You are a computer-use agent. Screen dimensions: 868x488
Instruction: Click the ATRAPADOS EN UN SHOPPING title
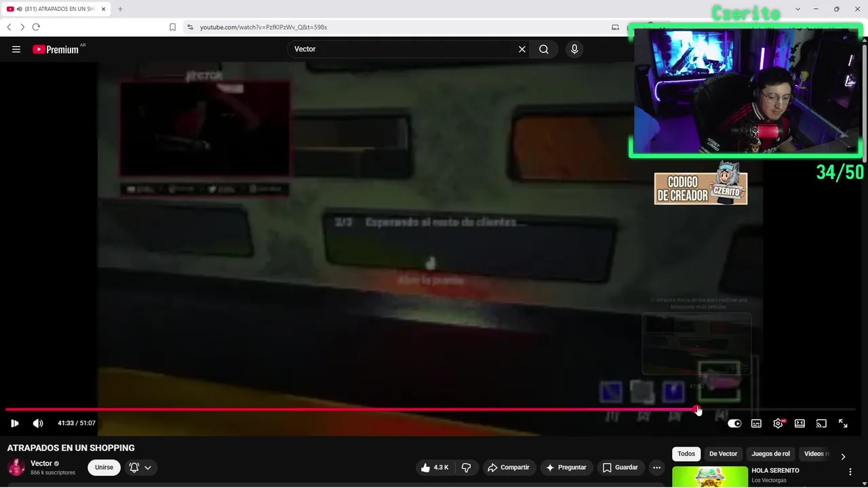pos(71,448)
